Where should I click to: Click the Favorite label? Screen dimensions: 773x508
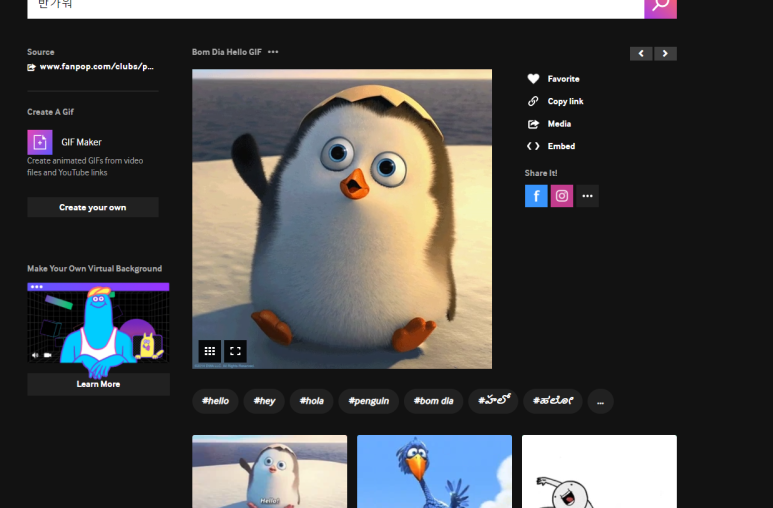pyautogui.click(x=563, y=79)
